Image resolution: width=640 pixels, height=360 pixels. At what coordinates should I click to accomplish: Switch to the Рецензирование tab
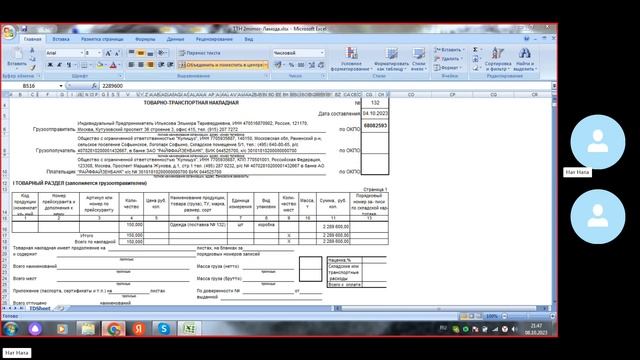pyautogui.click(x=214, y=39)
